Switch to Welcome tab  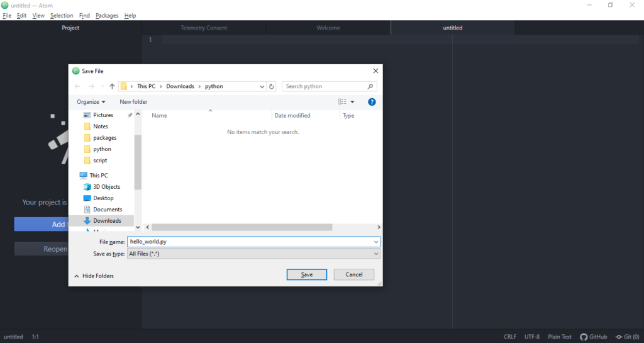(328, 28)
